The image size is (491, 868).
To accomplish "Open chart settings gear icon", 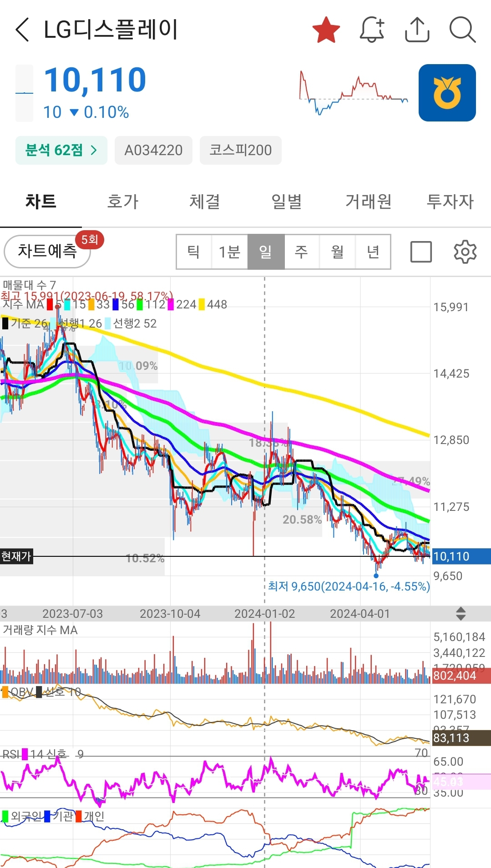I will (465, 252).
